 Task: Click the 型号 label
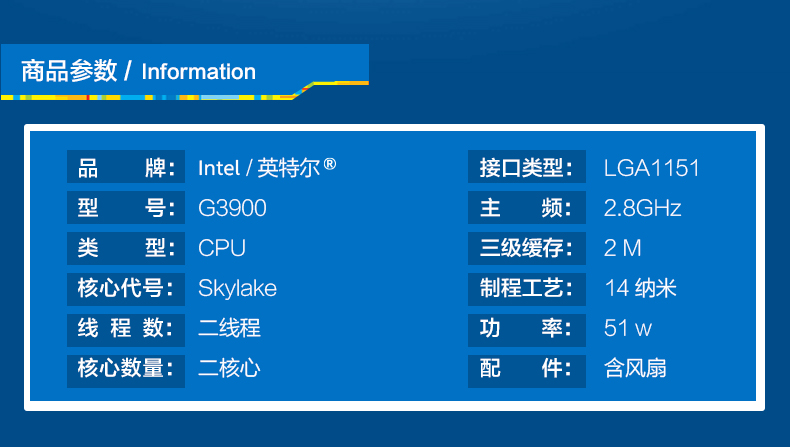pos(126,208)
